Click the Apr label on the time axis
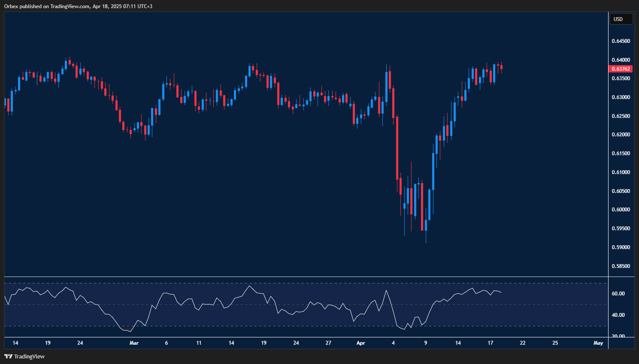This screenshot has height=364, width=639. (360, 343)
